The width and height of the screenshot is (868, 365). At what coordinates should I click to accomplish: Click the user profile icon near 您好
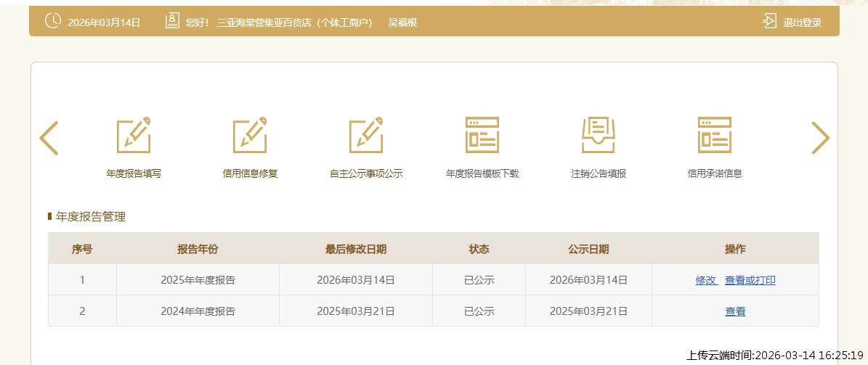tap(172, 21)
